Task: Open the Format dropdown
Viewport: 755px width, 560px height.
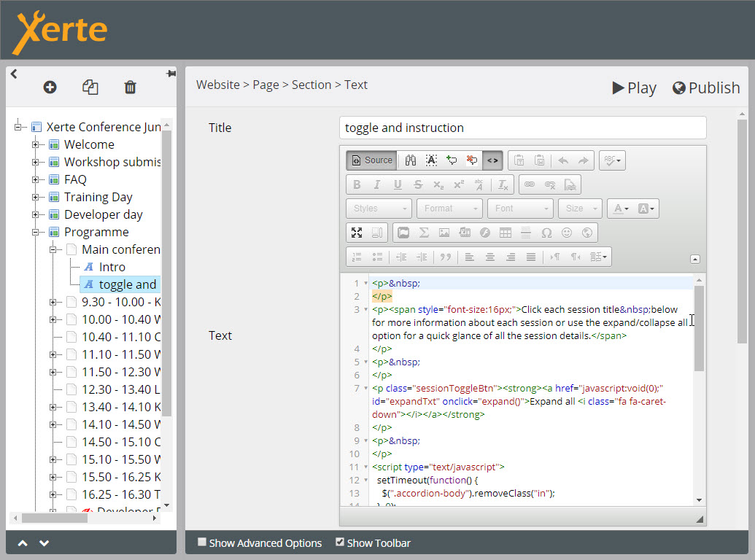Action: 450,209
